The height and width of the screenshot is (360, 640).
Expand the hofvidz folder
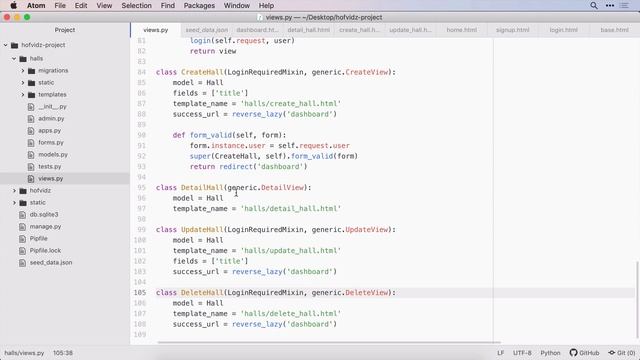click(14, 191)
